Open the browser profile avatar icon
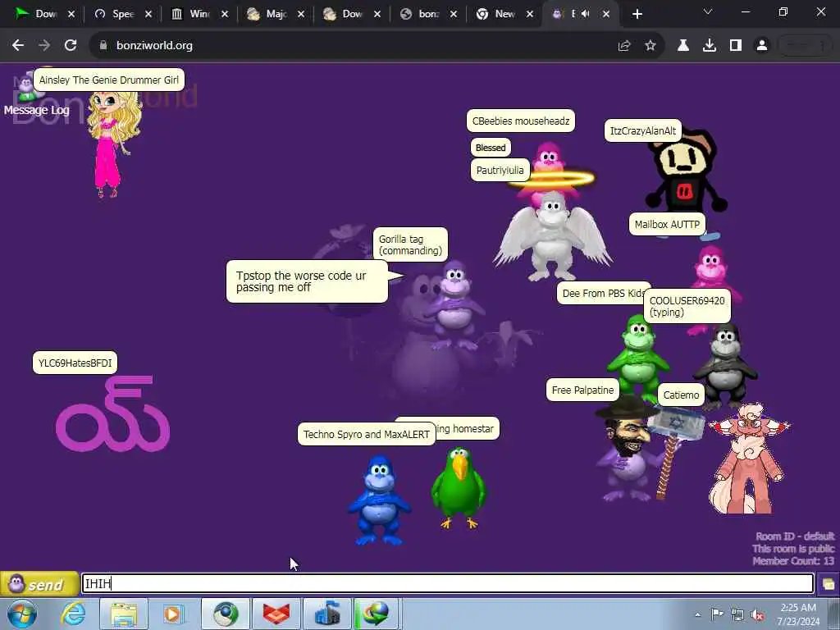Screen dimensions: 840x630 762,46
